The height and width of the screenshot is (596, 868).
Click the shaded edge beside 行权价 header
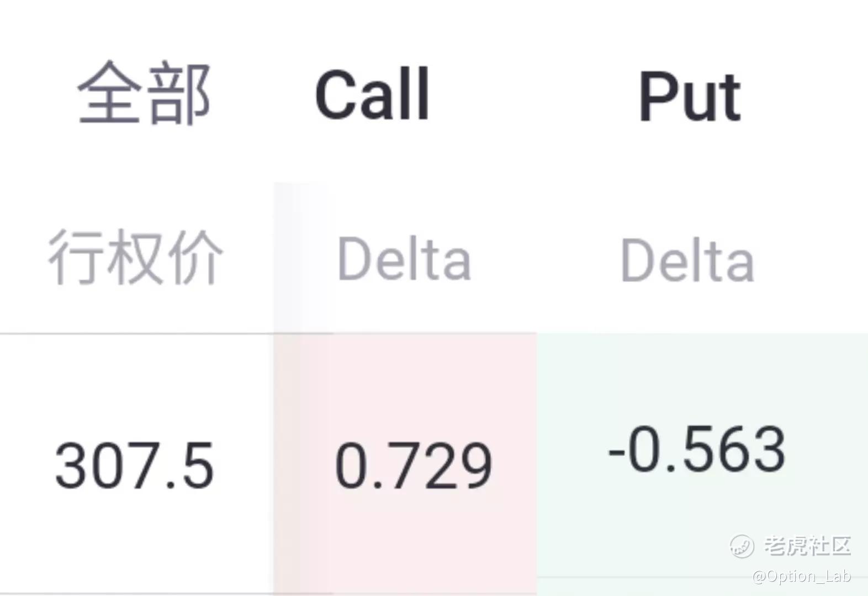coord(301,257)
